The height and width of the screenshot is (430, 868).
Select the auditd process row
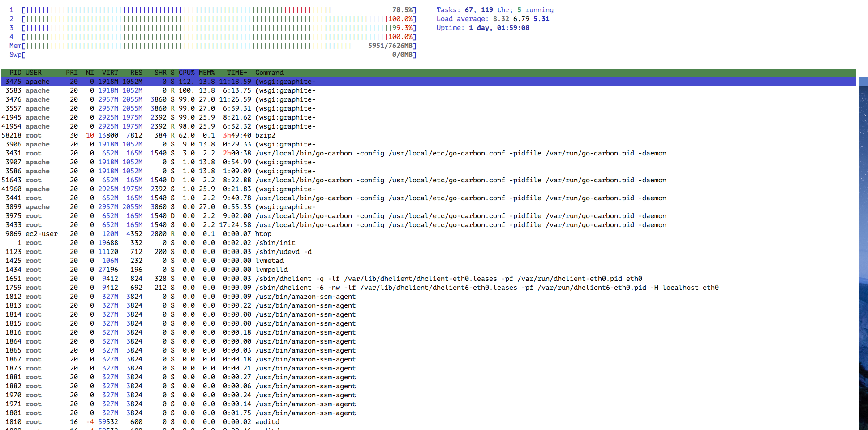tap(179, 421)
